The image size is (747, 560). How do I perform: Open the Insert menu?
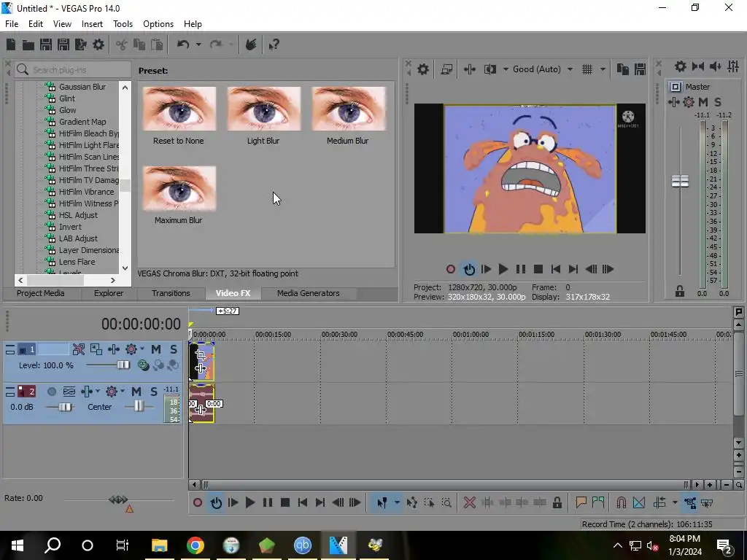[92, 24]
